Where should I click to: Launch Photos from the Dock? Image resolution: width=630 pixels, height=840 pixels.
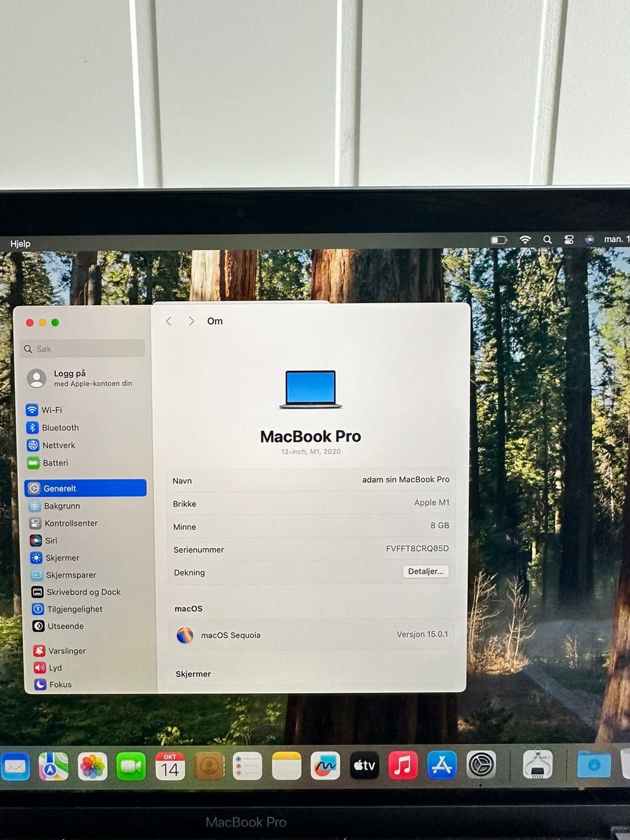[93, 766]
